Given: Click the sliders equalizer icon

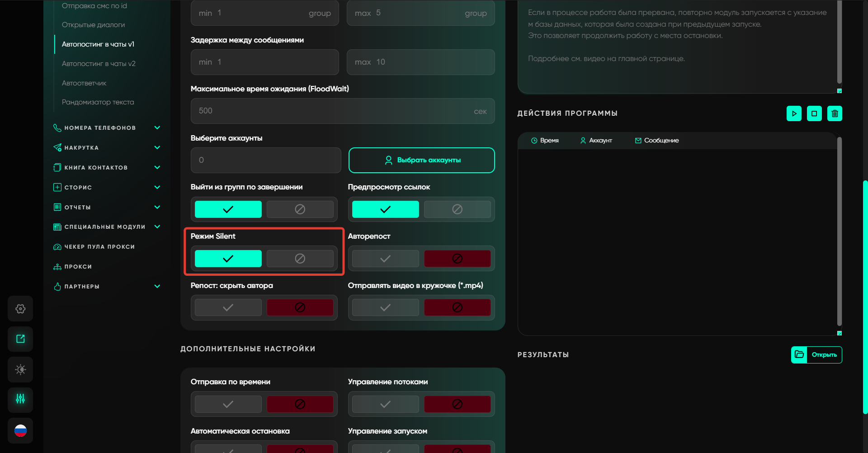Looking at the screenshot, I should click(20, 399).
